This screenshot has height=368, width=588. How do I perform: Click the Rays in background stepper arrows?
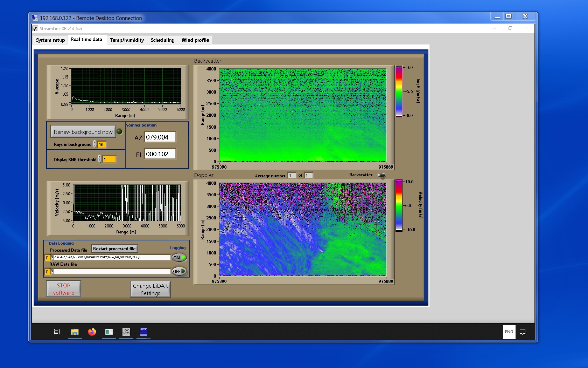[x=95, y=144]
